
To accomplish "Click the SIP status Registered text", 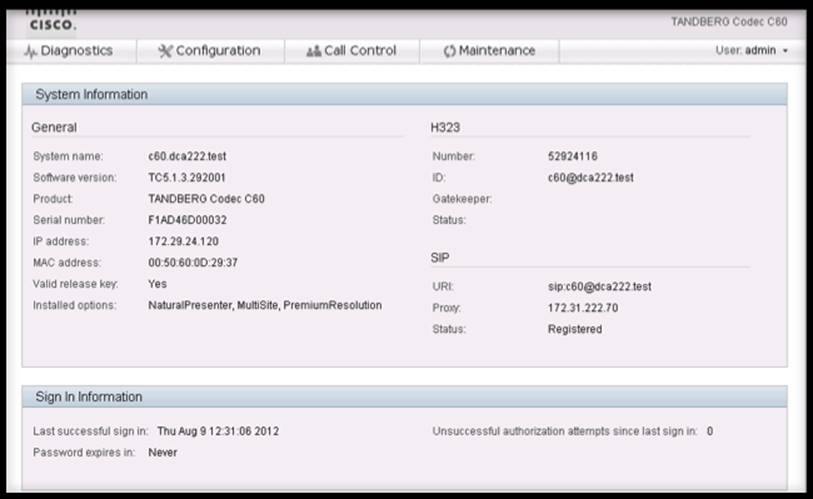I will click(x=575, y=329).
